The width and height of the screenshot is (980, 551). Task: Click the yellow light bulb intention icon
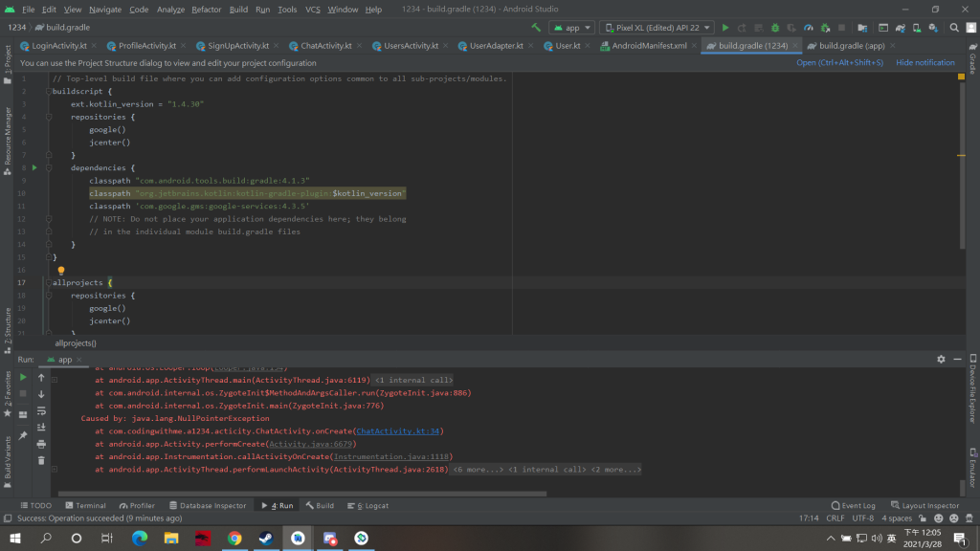coord(61,271)
